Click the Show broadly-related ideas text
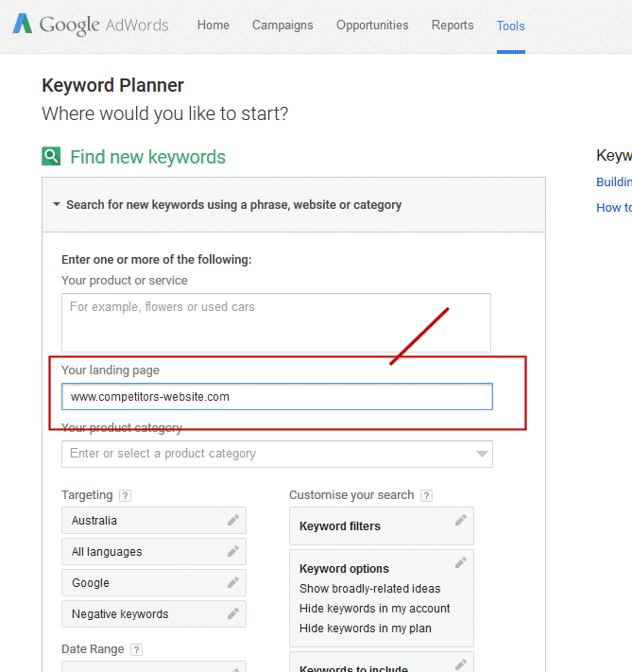The image size is (632, 672). pos(369,589)
